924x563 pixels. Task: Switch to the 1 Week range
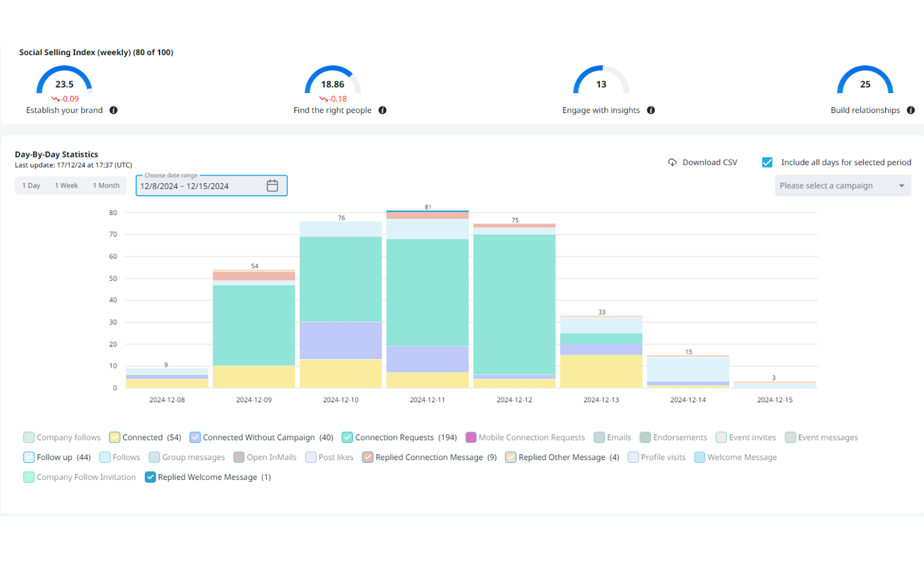tap(66, 186)
